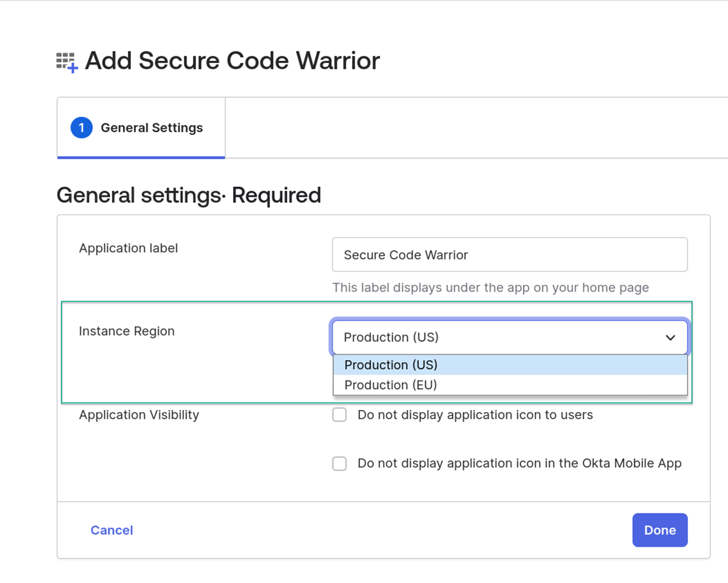Click the Done button
The width and height of the screenshot is (728, 583).
pos(660,530)
